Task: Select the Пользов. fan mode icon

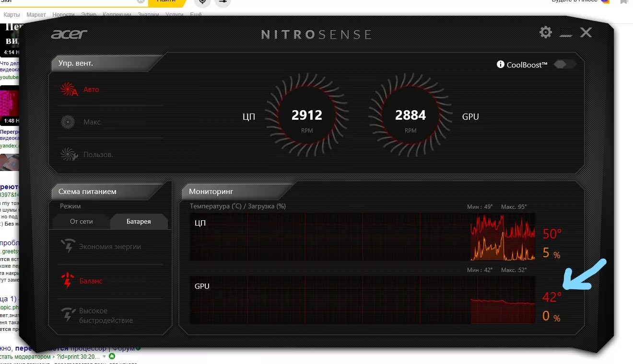Action: coord(69,155)
